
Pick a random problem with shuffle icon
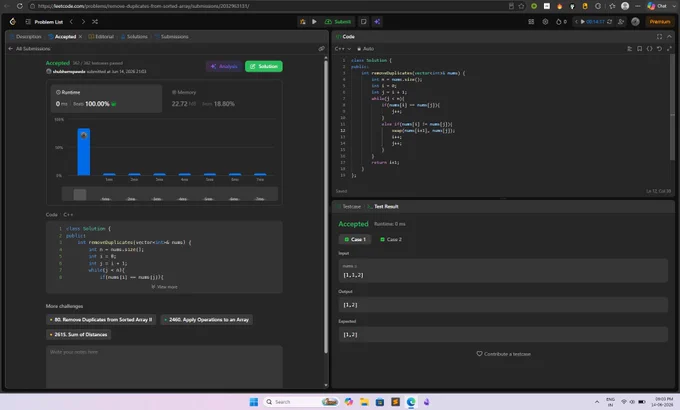coord(95,22)
